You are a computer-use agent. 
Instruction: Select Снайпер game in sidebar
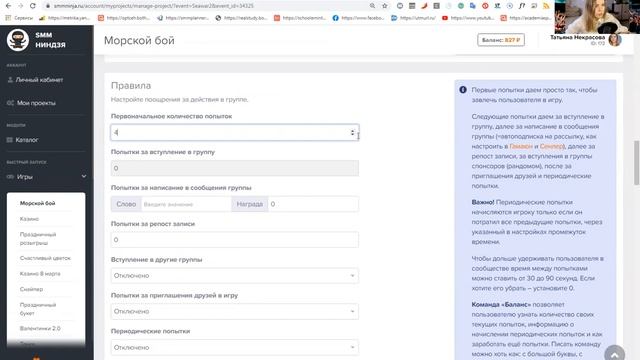point(31,289)
